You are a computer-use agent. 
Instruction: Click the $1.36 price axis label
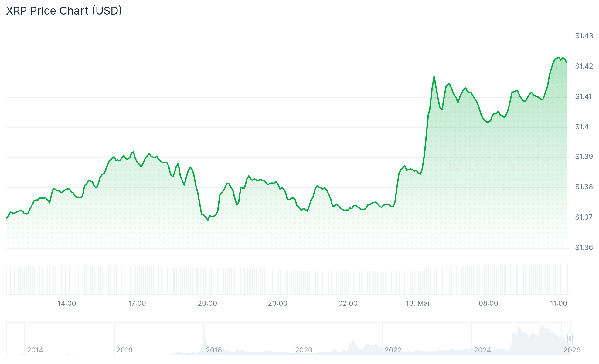click(x=584, y=248)
